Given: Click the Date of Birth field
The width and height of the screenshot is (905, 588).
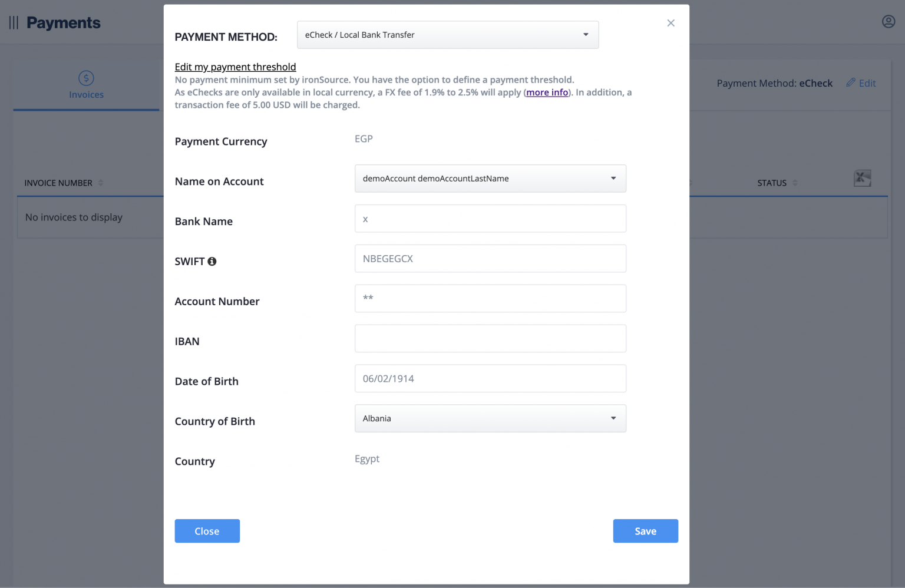Looking at the screenshot, I should point(490,378).
